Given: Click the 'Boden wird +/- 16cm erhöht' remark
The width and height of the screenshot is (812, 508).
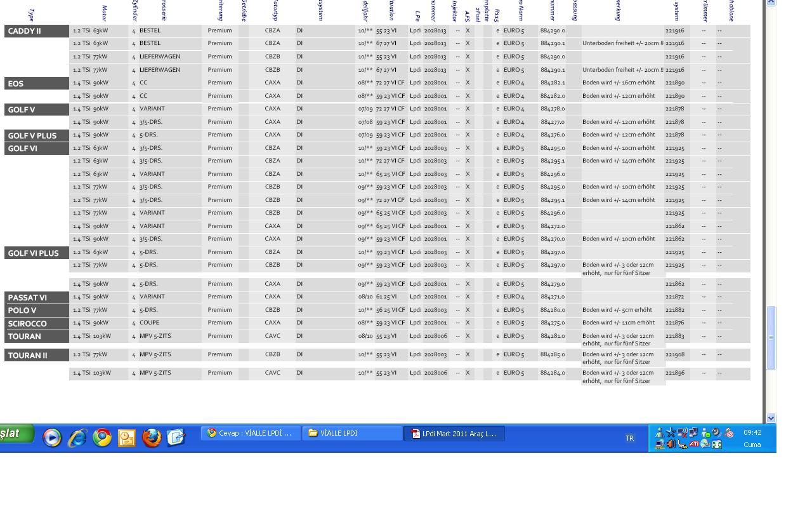Looking at the screenshot, I should [619, 83].
